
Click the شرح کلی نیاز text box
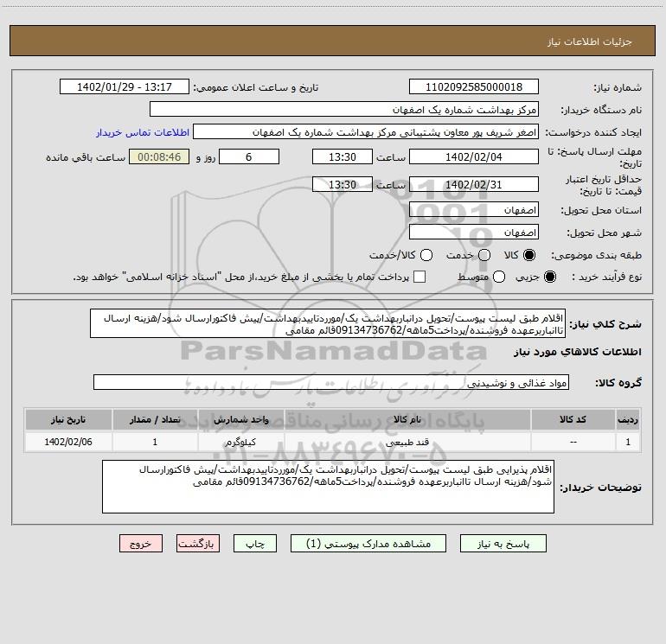[x=328, y=323]
